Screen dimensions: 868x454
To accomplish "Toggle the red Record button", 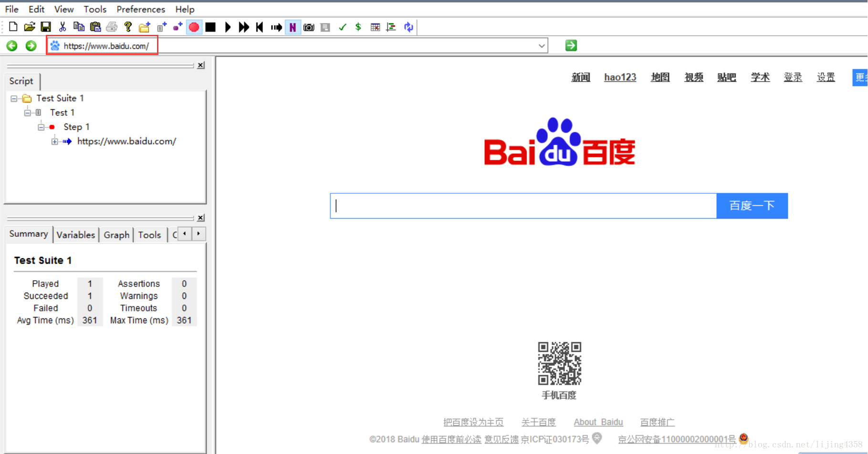I will point(194,27).
